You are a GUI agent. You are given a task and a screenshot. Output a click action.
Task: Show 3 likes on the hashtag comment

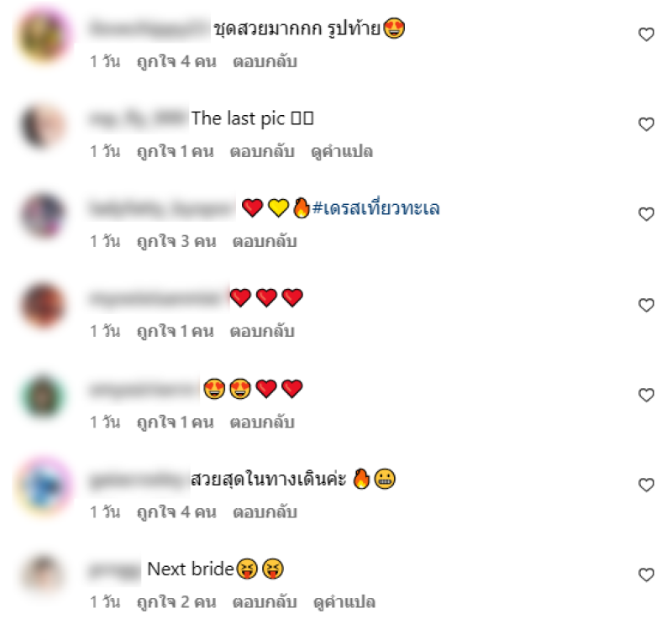coord(176,242)
